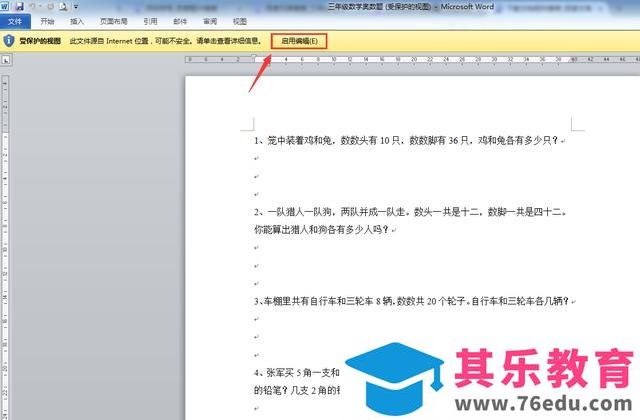Click the title text 三年级数学奥数题 - Microsoft Word

coord(411,7)
